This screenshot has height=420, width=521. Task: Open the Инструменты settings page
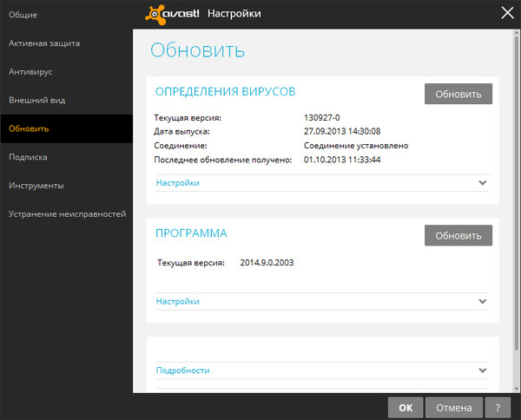point(36,186)
